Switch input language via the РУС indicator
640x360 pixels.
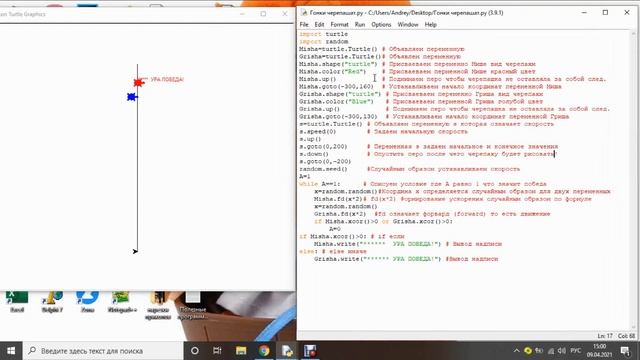[576, 351]
